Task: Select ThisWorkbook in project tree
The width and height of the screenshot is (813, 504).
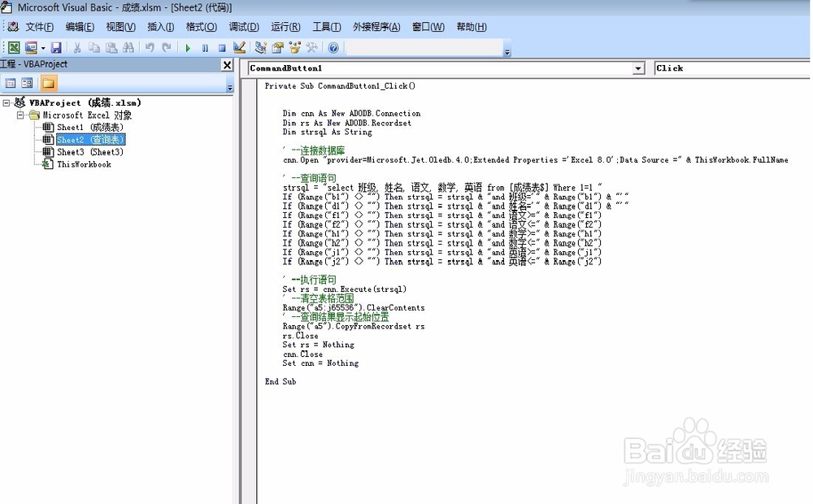Action: (84, 164)
